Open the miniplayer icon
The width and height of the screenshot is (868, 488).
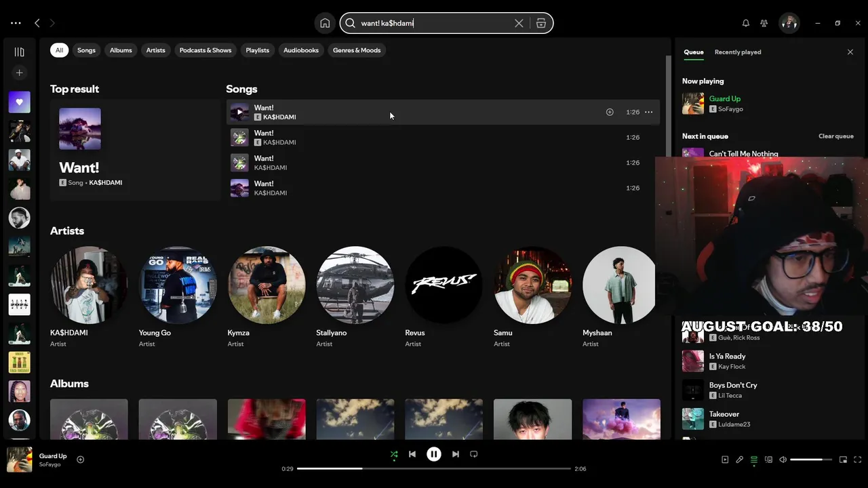tap(843, 460)
